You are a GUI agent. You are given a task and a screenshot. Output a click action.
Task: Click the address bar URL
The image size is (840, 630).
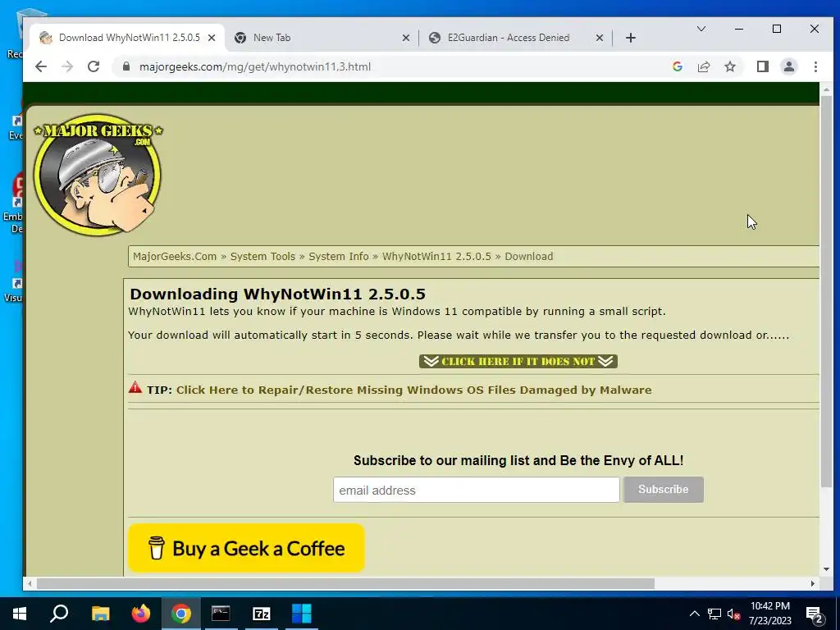click(x=255, y=66)
